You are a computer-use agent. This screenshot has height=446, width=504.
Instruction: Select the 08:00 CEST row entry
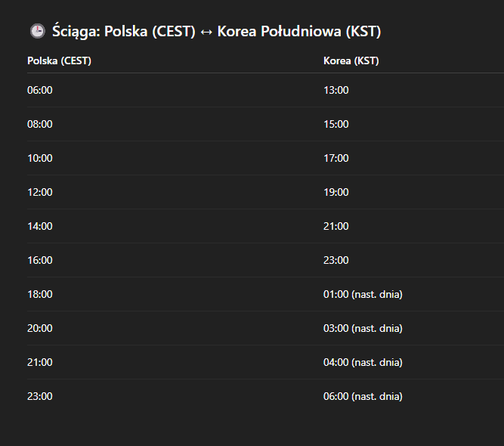point(40,124)
